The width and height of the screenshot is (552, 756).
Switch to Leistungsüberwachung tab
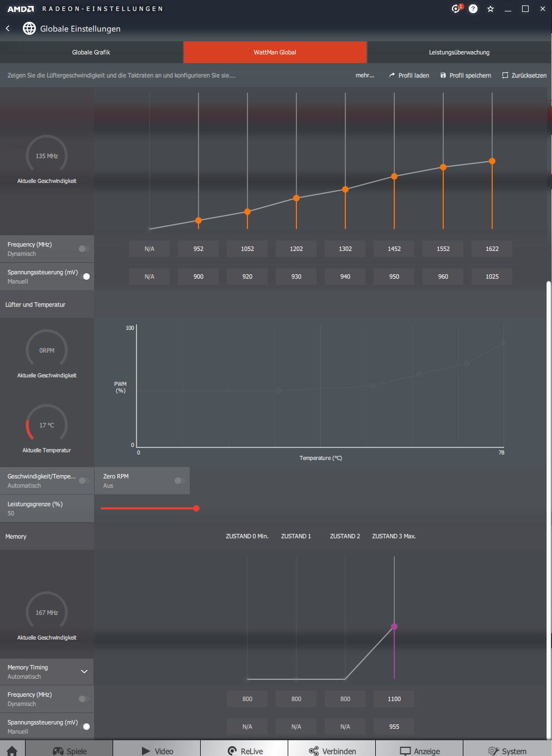coord(459,52)
